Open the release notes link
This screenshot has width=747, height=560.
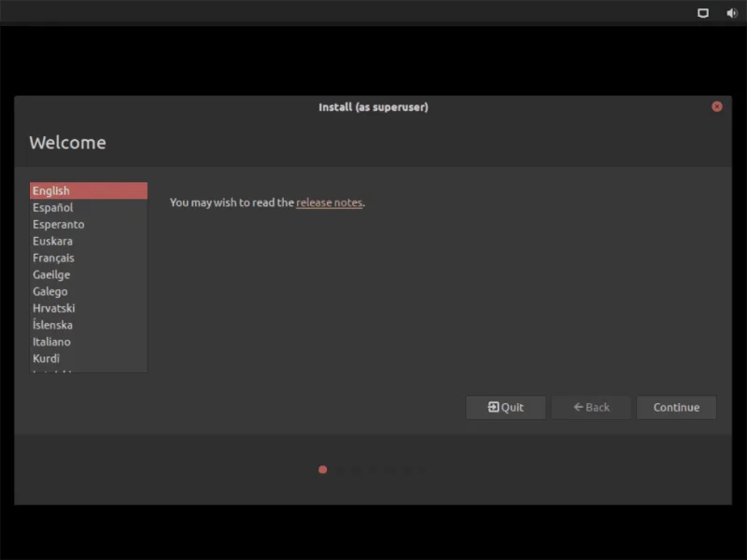(x=330, y=203)
